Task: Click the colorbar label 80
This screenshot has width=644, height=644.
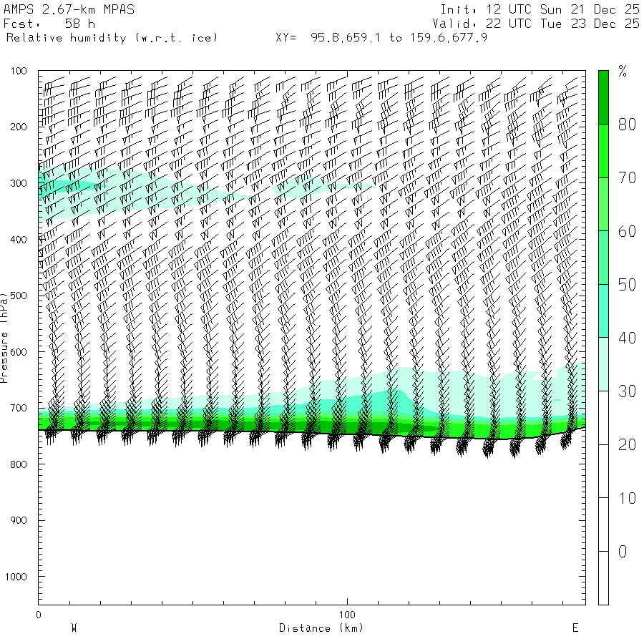Action: 627,125
